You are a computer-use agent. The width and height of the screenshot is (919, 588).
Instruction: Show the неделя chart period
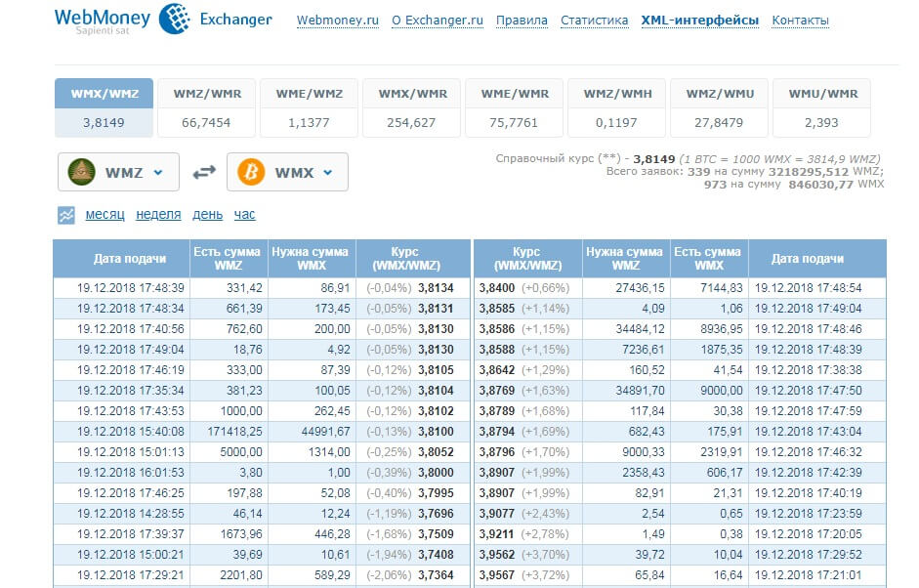[x=158, y=215]
